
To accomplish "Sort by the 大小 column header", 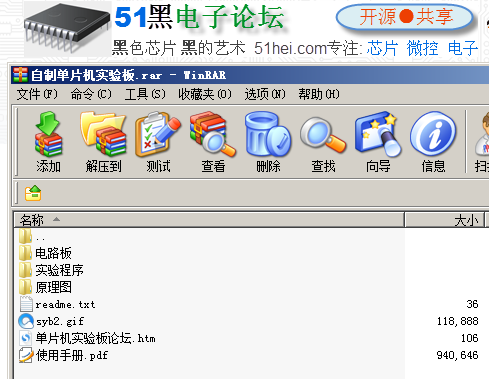I will [x=444, y=220].
